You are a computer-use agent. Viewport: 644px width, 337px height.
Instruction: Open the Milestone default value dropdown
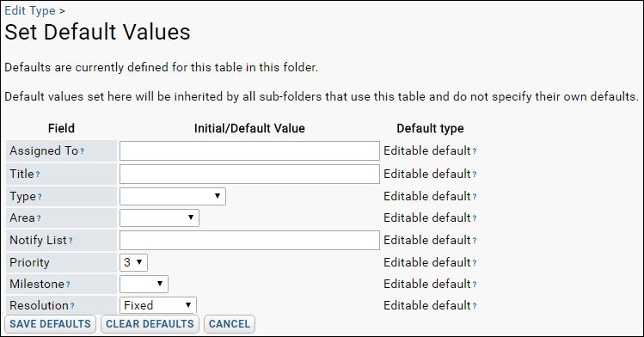point(144,284)
